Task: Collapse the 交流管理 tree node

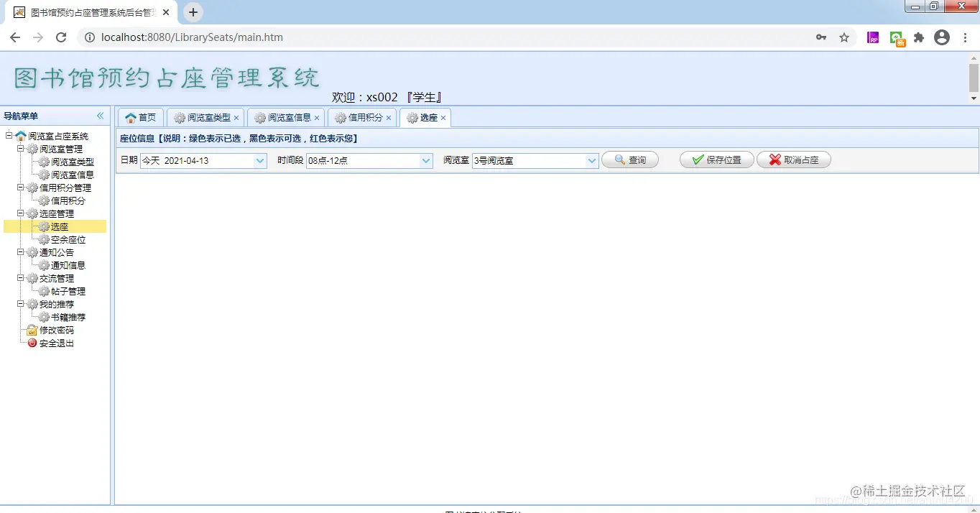Action: point(20,278)
